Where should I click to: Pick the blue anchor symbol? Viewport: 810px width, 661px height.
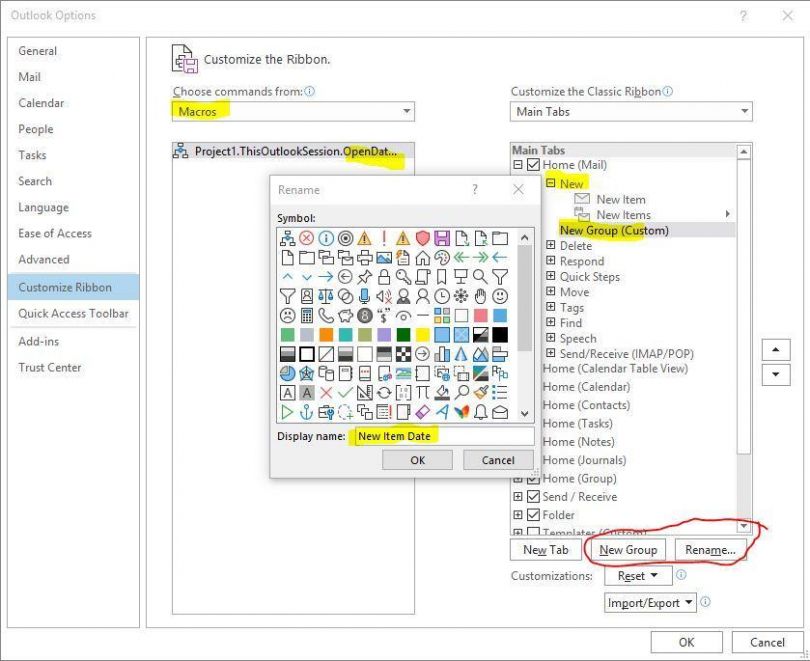pos(306,412)
